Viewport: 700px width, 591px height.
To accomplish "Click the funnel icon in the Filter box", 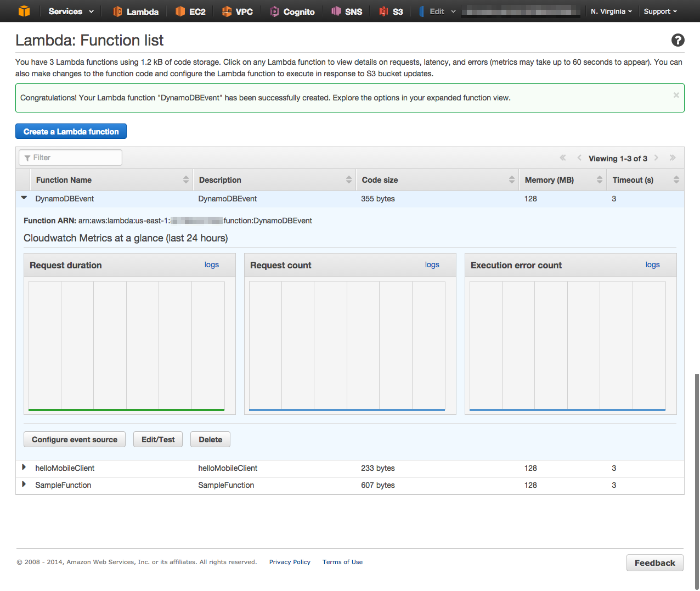I will click(x=27, y=157).
